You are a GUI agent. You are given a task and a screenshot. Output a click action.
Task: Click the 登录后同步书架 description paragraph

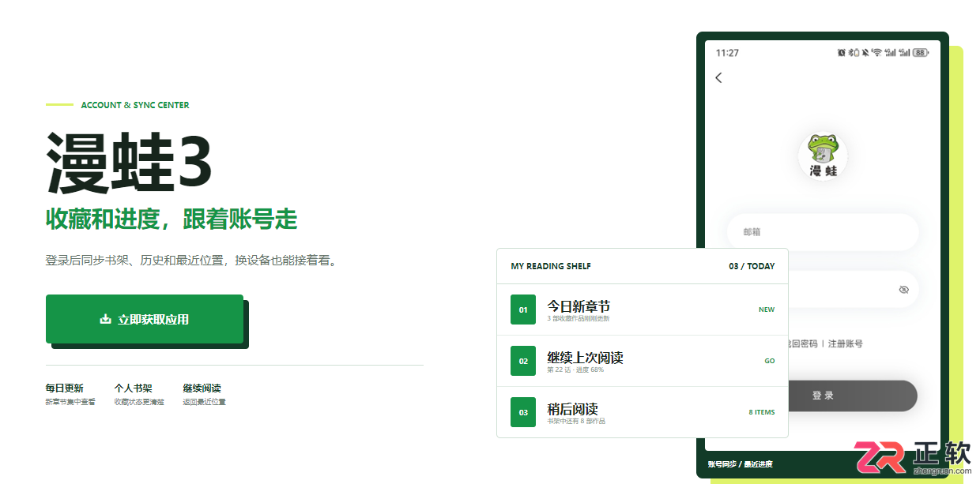tap(194, 261)
